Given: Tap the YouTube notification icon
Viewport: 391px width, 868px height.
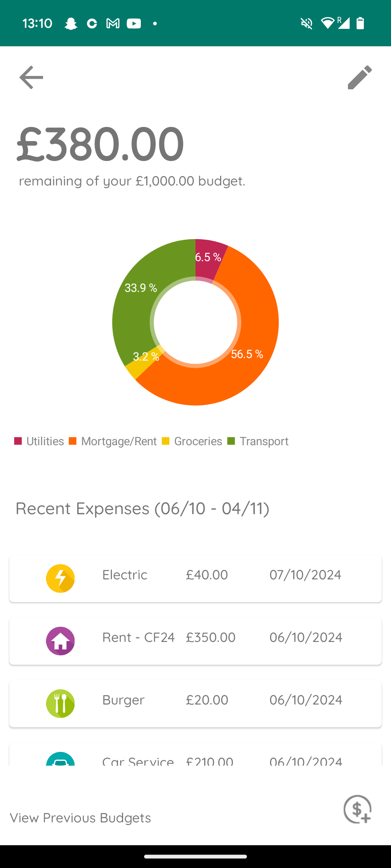Looking at the screenshot, I should 134,24.
